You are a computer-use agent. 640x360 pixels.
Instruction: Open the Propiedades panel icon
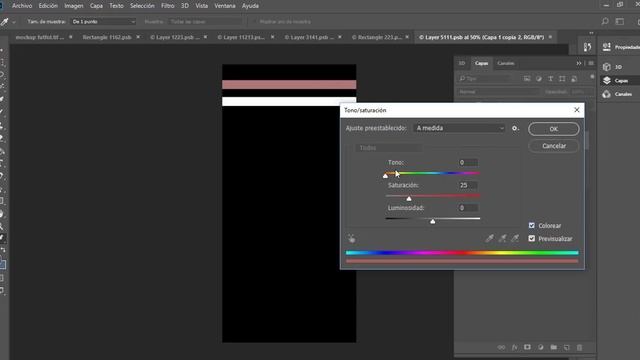click(607, 47)
